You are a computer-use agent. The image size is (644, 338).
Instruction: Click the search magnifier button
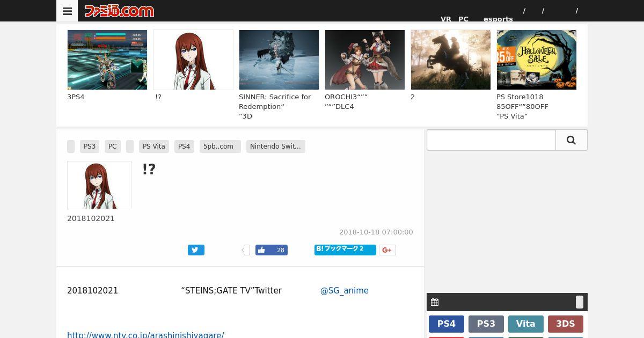(x=571, y=140)
